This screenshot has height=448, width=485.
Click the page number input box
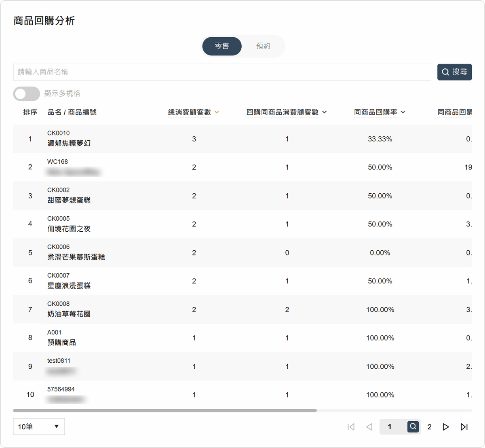tap(392, 427)
